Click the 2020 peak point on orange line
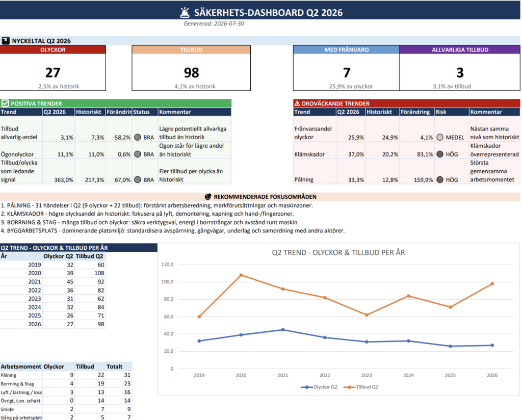The height and width of the screenshot is (420, 522). click(241, 275)
